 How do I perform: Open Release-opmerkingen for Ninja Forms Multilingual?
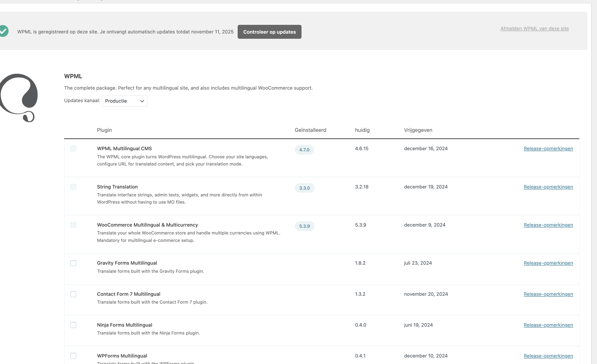[548, 325]
